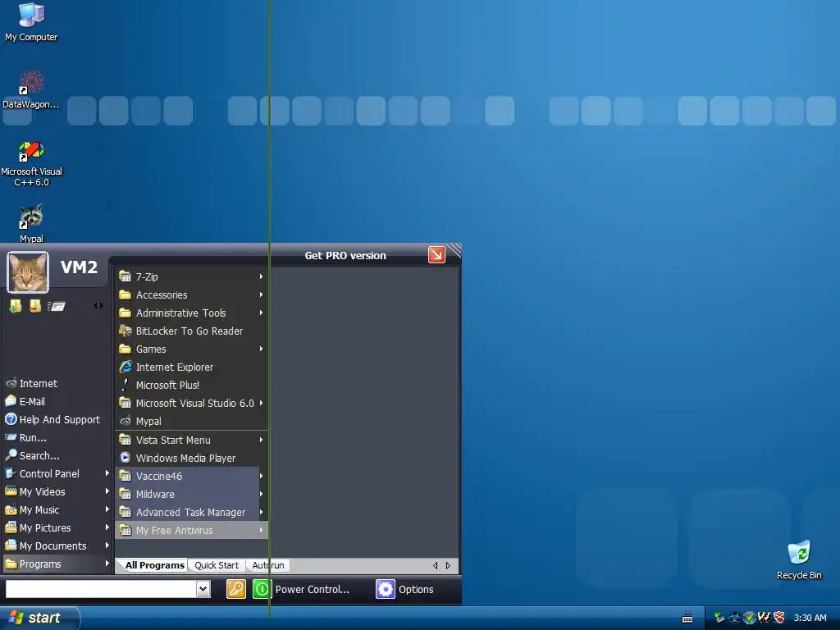This screenshot has height=630, width=840.
Task: Click the Search... entry
Action: point(57,455)
